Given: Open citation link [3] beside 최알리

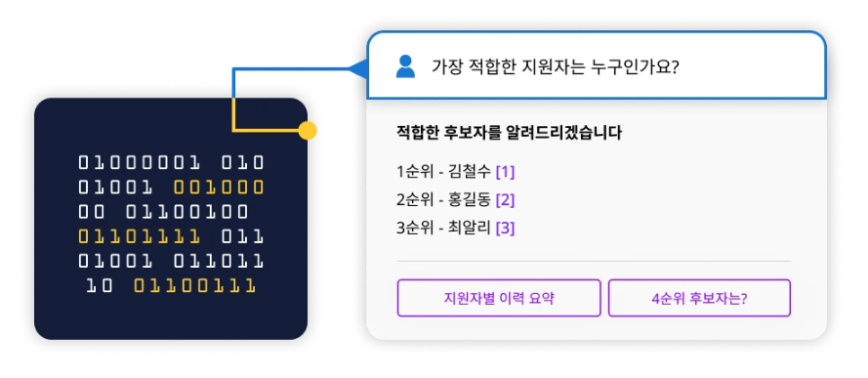Looking at the screenshot, I should click(x=505, y=228).
